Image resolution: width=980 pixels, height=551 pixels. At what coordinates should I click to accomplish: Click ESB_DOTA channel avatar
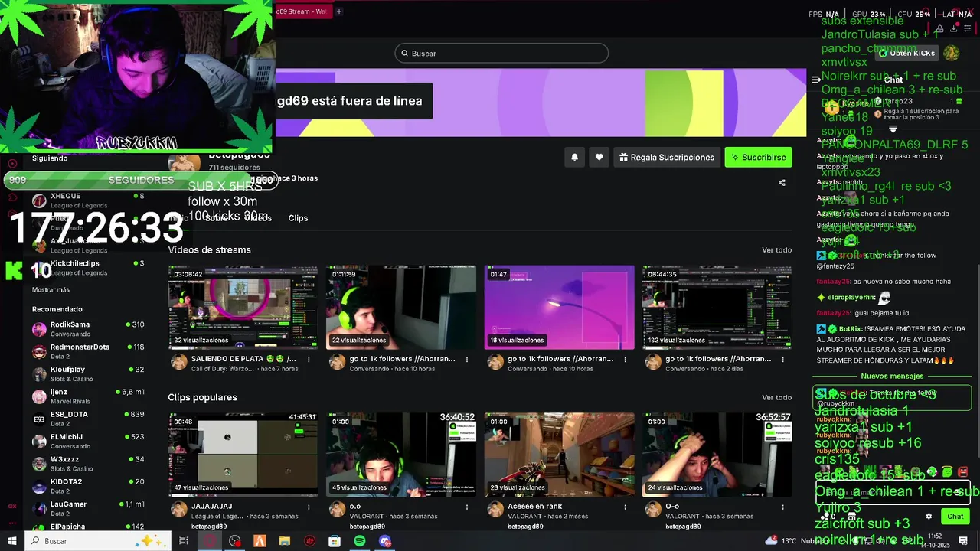point(39,419)
